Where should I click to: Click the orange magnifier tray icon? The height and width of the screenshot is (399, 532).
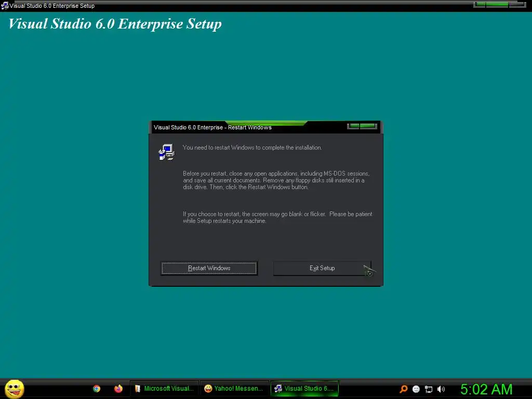(403, 389)
